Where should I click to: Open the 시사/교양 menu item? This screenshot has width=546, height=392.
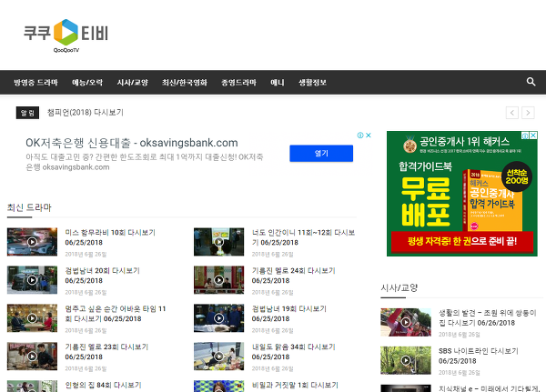point(132,83)
